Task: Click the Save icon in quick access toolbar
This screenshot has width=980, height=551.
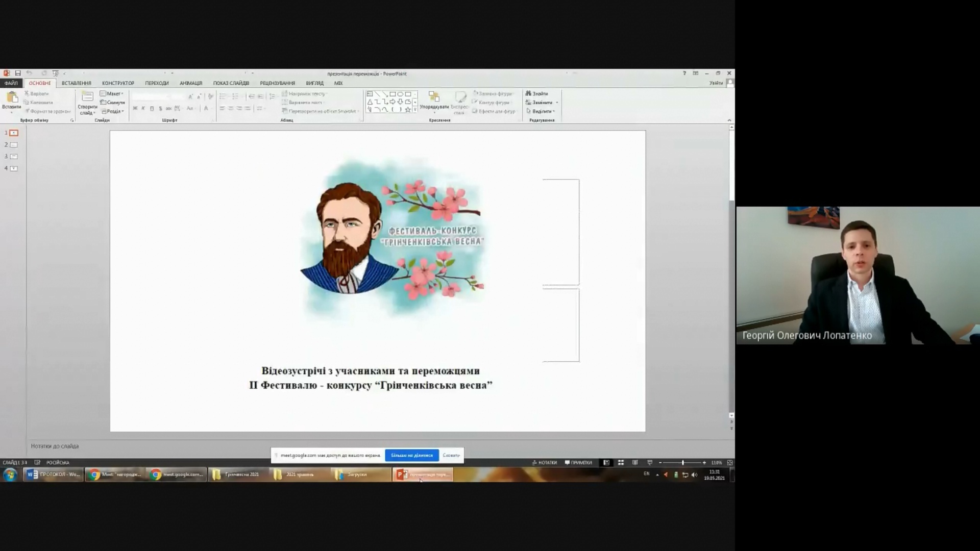Action: 18,73
